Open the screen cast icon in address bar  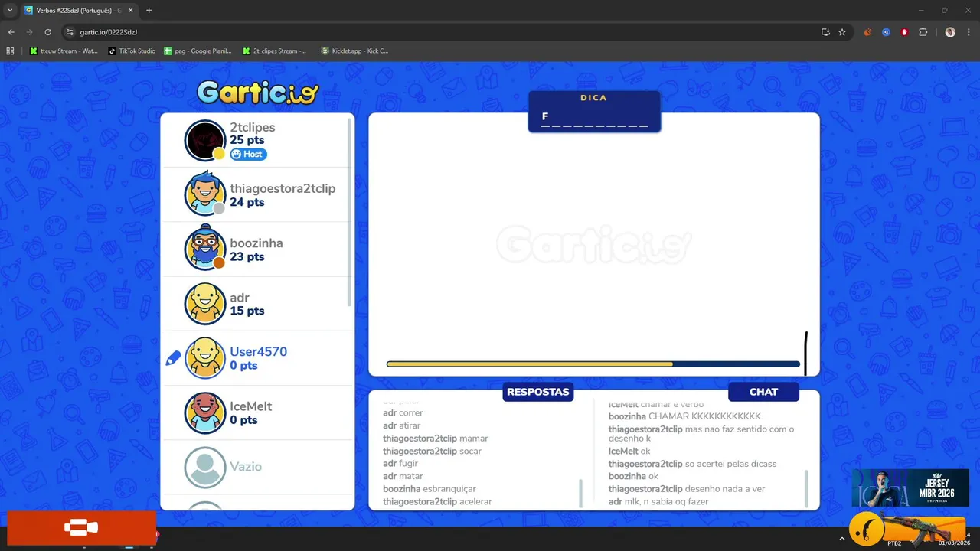pyautogui.click(x=825, y=32)
